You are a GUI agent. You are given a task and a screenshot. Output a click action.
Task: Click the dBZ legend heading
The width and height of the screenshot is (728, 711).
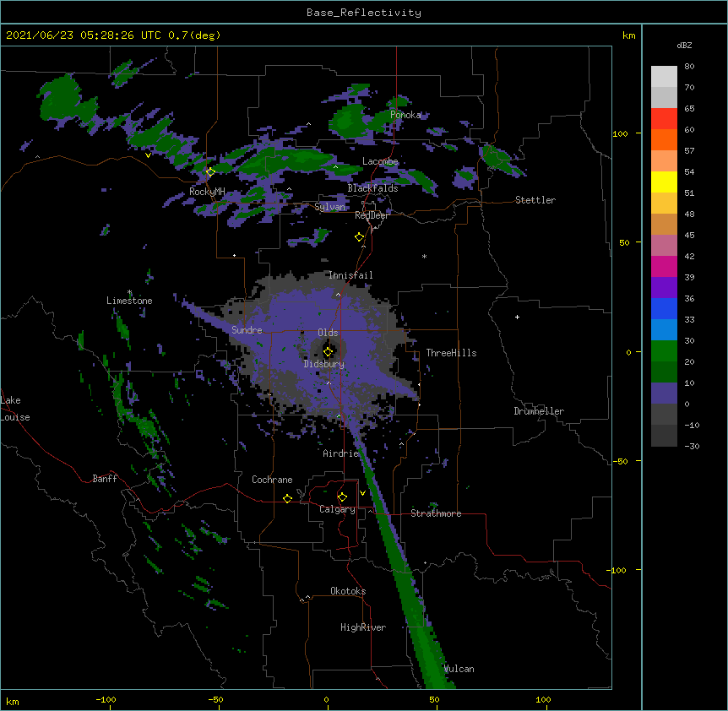[x=684, y=45]
